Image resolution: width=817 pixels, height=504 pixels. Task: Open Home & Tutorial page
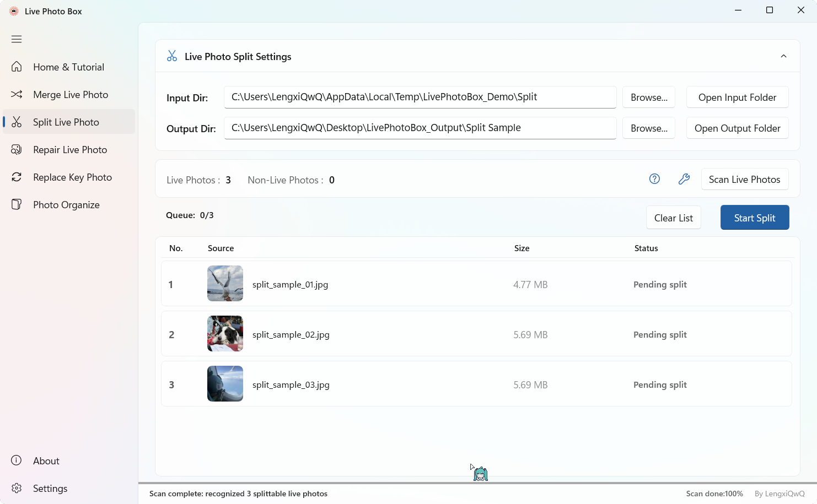(x=69, y=67)
